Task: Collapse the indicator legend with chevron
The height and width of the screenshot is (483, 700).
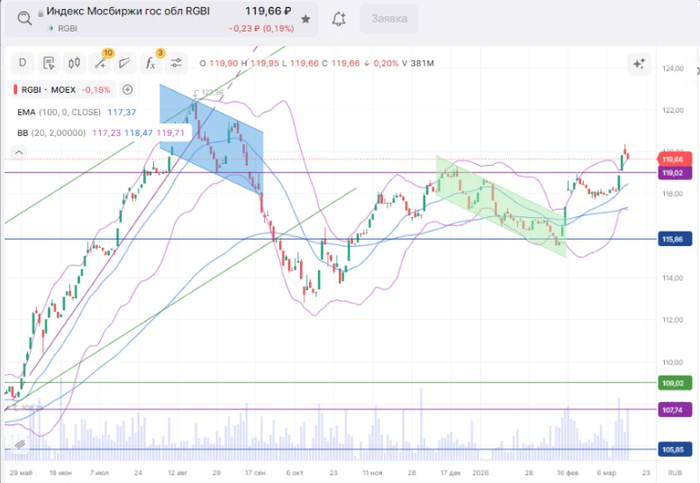Action: coord(17,151)
